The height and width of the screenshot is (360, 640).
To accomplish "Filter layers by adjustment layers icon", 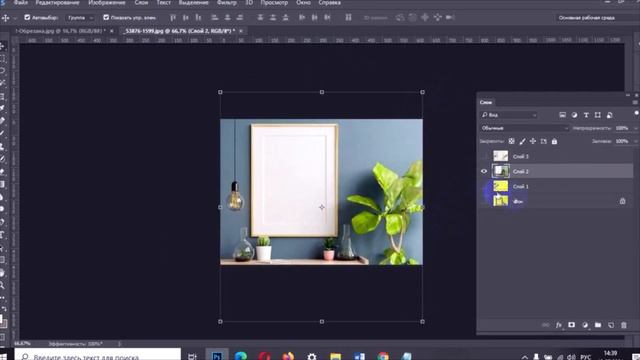I will pos(574,115).
